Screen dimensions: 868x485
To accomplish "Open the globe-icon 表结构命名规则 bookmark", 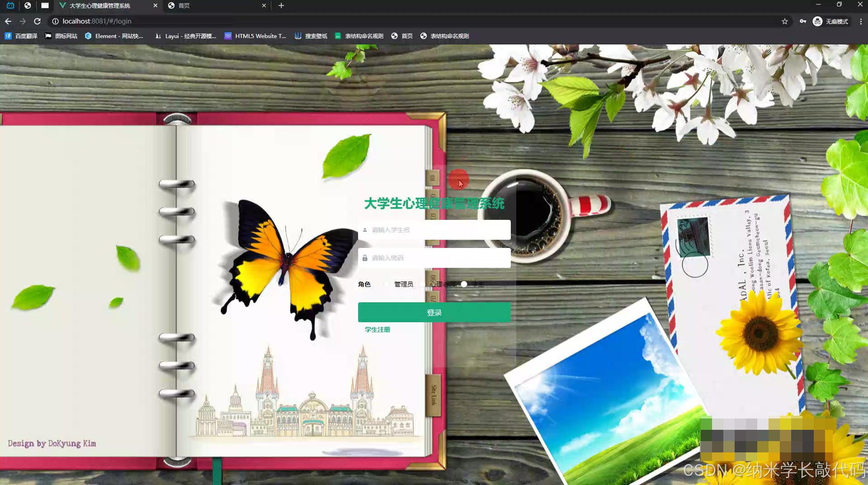I will click(x=444, y=36).
